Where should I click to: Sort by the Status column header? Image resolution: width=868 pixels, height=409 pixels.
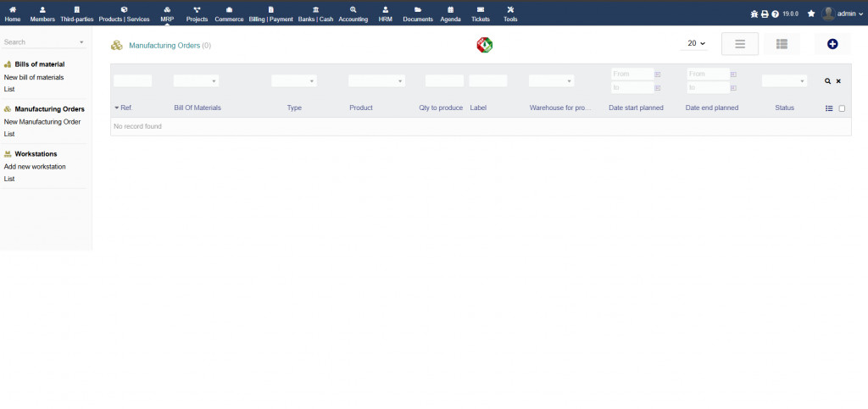coord(784,108)
